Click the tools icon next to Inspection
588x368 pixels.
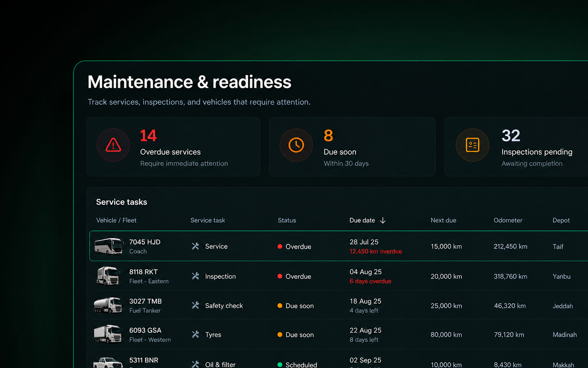pos(195,276)
